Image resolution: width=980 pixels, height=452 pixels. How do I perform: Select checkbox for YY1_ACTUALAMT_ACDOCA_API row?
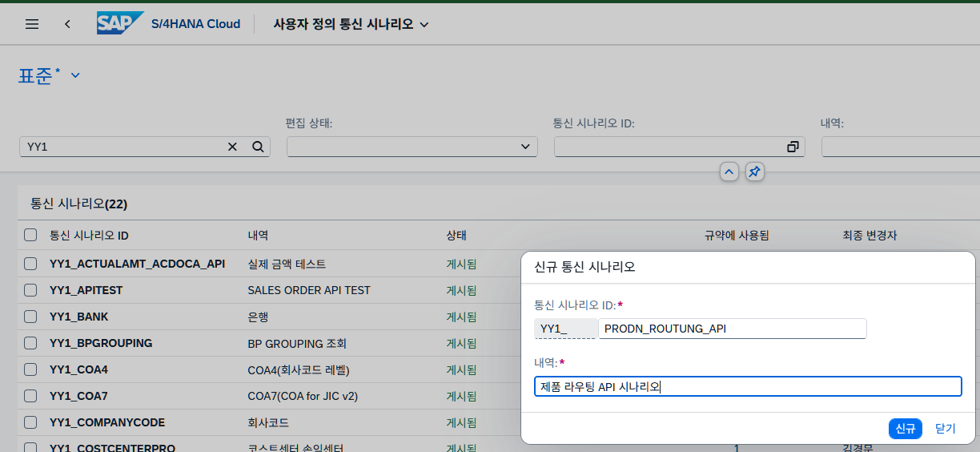pyautogui.click(x=30, y=263)
